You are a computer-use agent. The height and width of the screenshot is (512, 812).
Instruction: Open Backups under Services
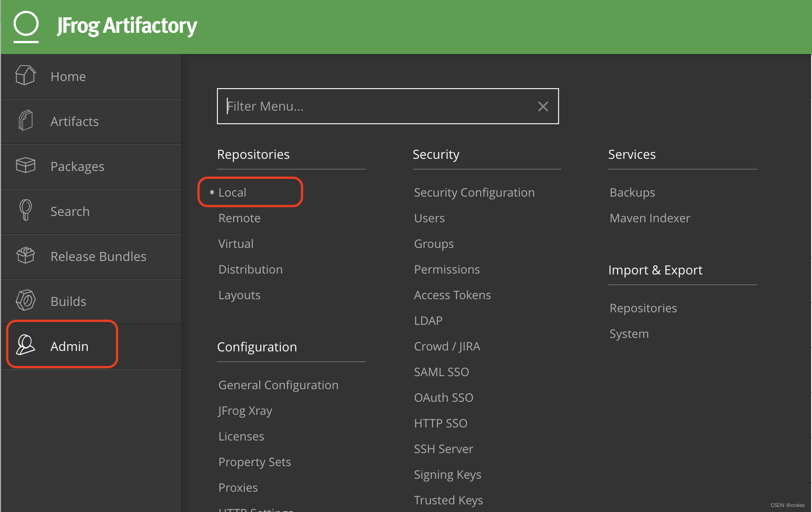click(632, 193)
